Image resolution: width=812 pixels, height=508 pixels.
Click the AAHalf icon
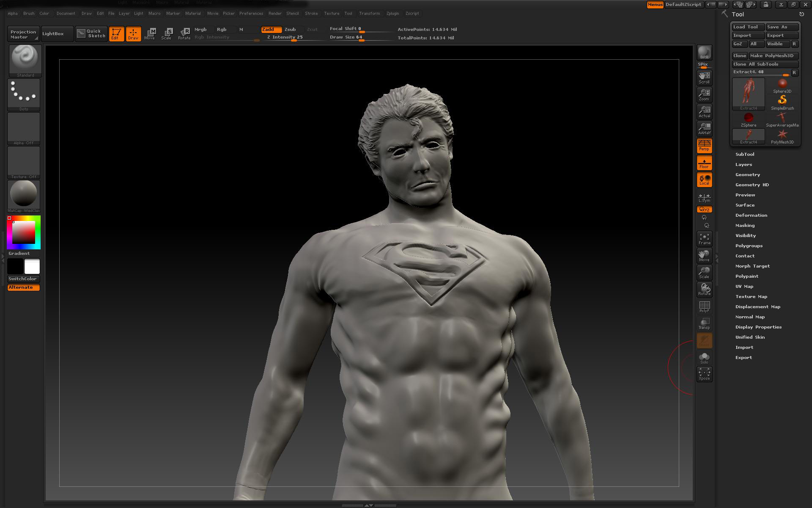click(x=704, y=128)
